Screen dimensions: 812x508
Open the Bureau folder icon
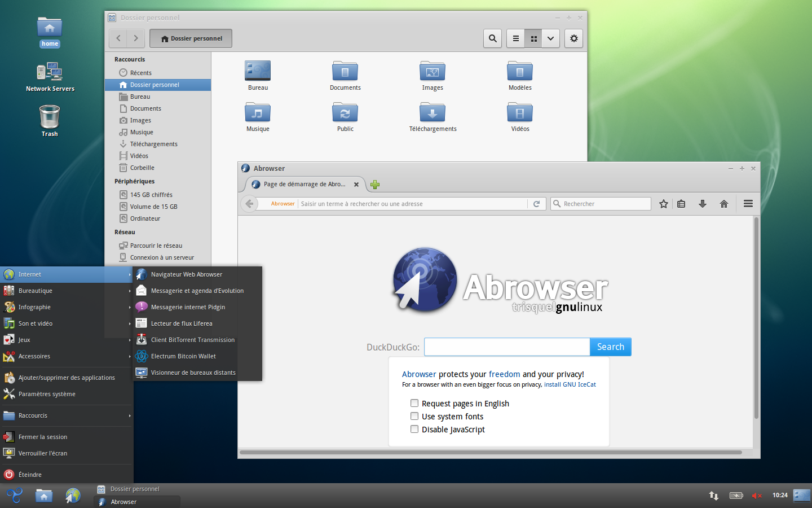click(x=258, y=76)
